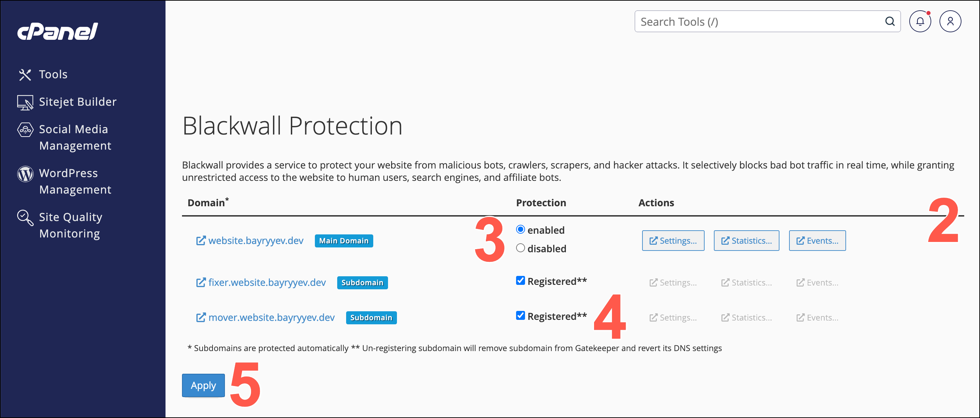The width and height of the screenshot is (980, 418).
Task: Select the enabled protection radio button
Action: click(520, 229)
